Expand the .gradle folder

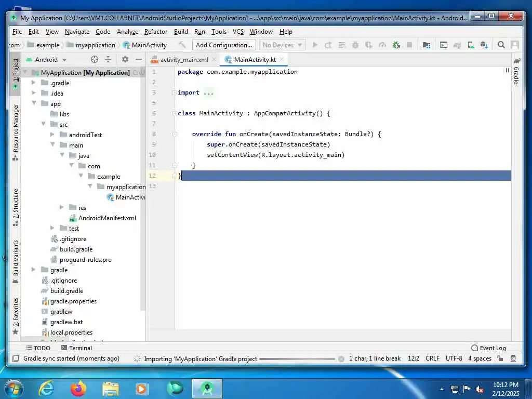34,83
